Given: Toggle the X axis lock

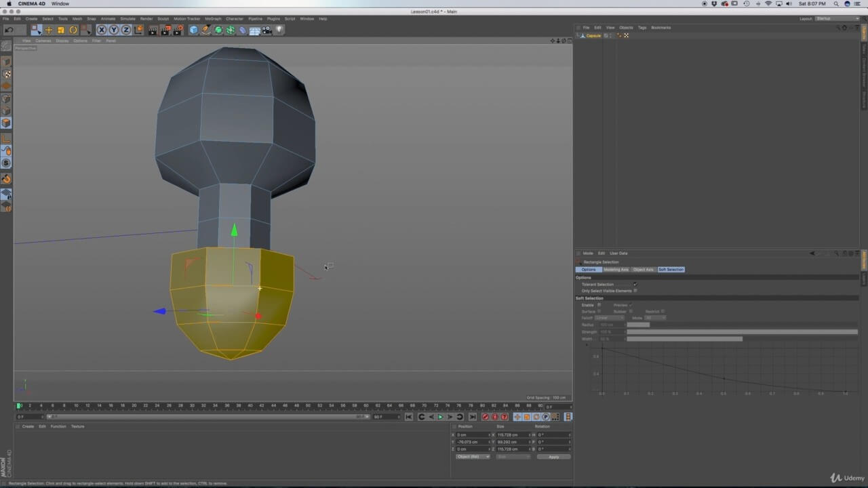Looking at the screenshot, I should click(101, 30).
